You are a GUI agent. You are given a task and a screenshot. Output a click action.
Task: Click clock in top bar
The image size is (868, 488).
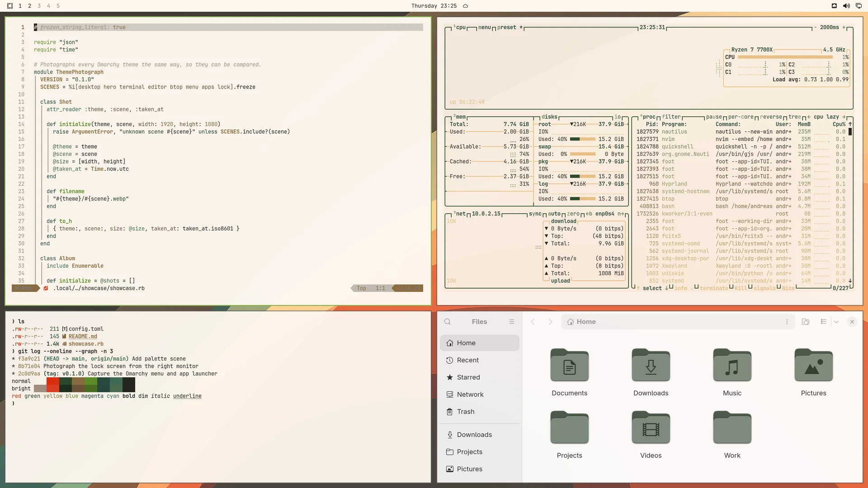[x=434, y=6]
